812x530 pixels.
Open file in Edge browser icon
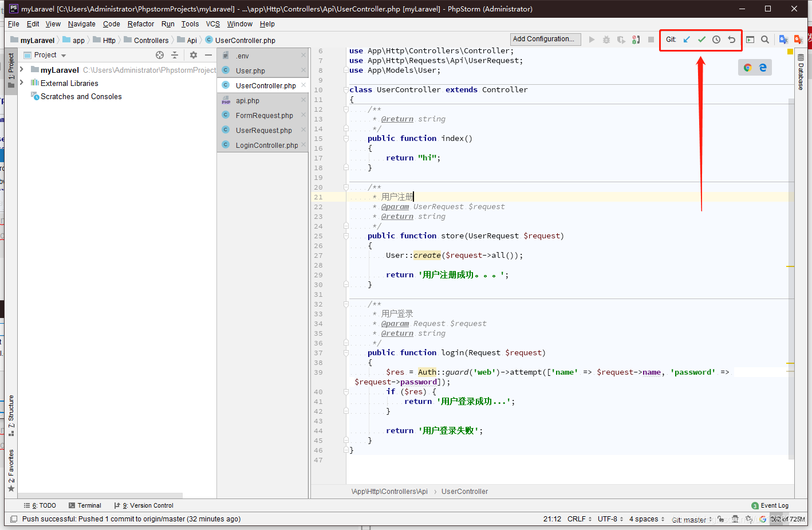tap(763, 68)
